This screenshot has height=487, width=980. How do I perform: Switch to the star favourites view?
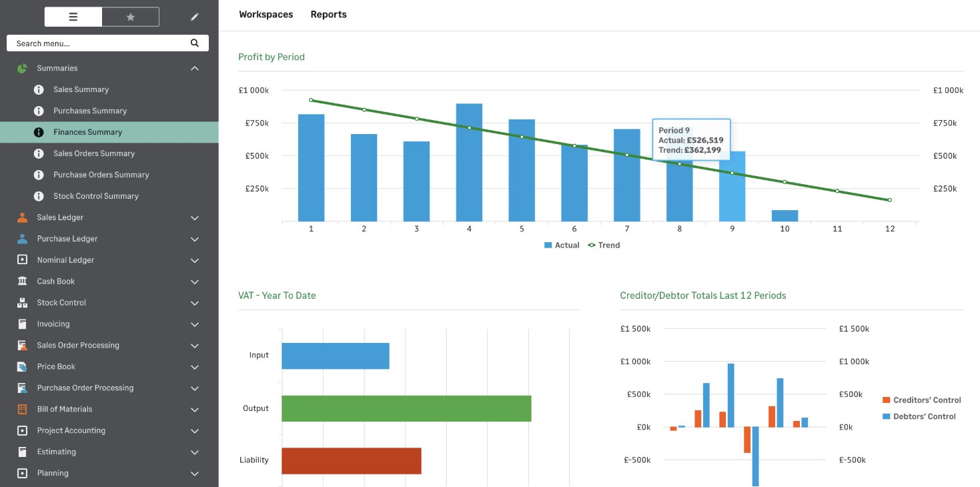click(131, 17)
